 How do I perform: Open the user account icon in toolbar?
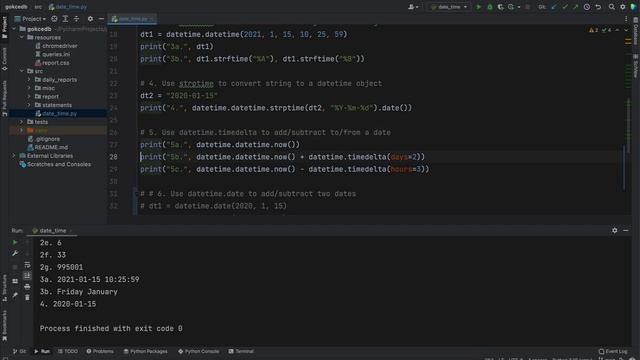413,7
